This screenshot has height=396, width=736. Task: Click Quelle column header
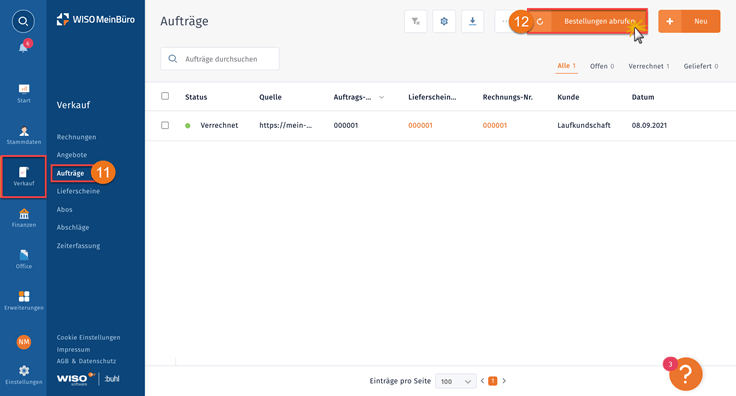pos(270,97)
